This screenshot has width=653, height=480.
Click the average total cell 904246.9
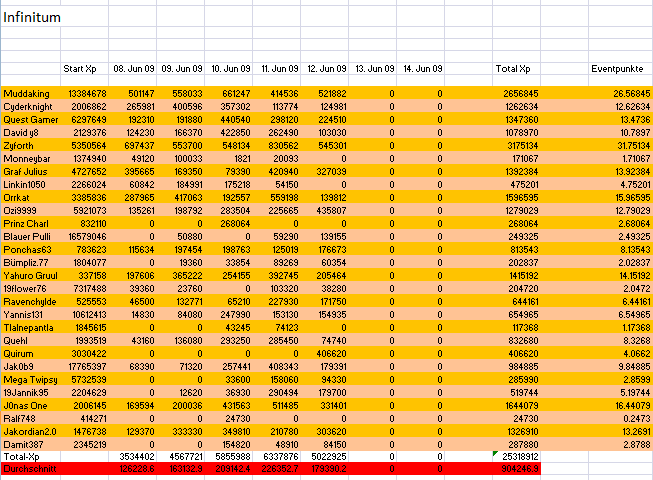click(x=521, y=469)
